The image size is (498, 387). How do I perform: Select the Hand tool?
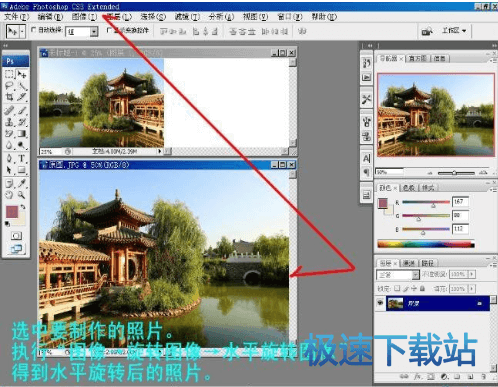tap(9, 195)
